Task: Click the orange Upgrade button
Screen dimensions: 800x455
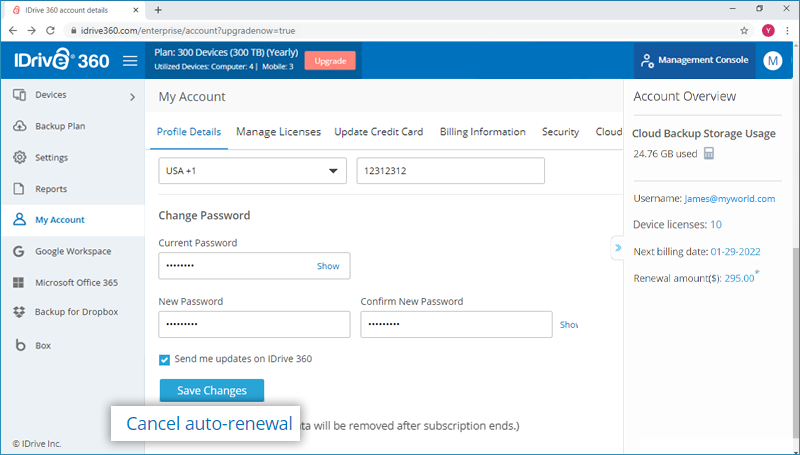Action: click(x=330, y=61)
